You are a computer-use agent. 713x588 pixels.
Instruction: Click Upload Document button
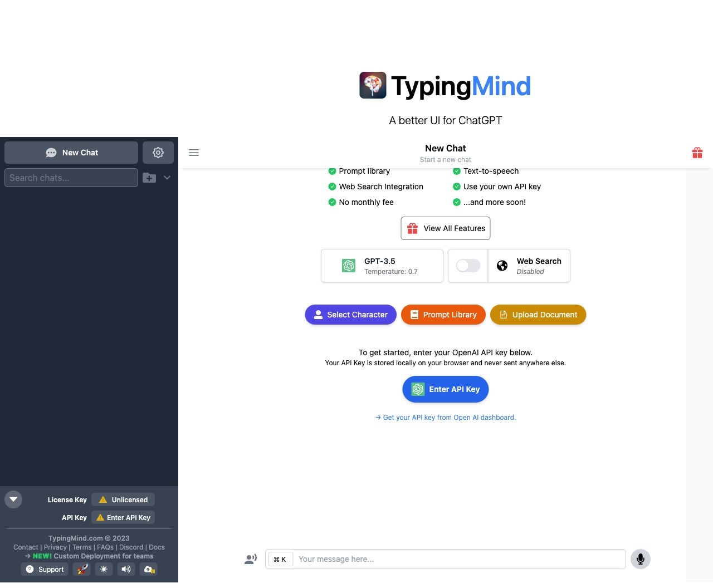pos(538,315)
